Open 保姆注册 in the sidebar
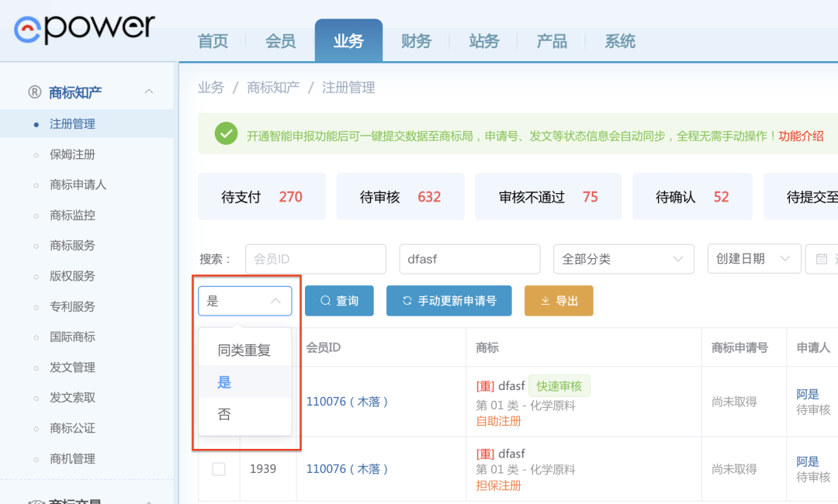This screenshot has width=838, height=504. click(72, 154)
